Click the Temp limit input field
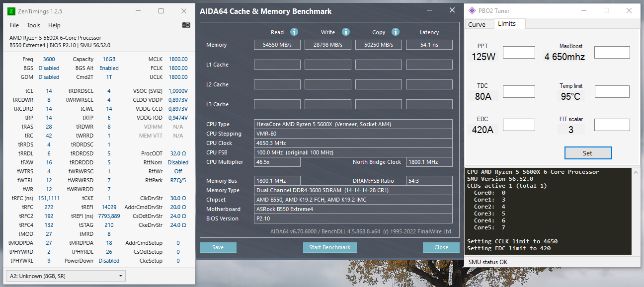The height and width of the screenshot is (287, 644). point(612,91)
